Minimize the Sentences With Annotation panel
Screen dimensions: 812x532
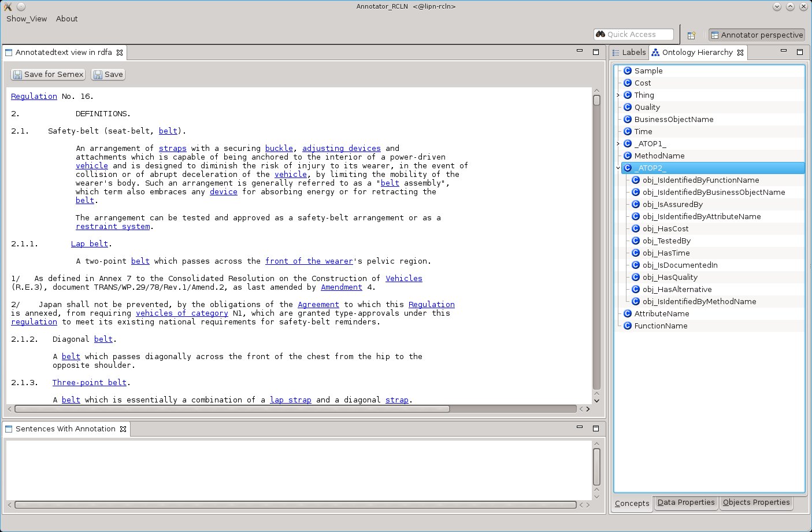[580, 427]
